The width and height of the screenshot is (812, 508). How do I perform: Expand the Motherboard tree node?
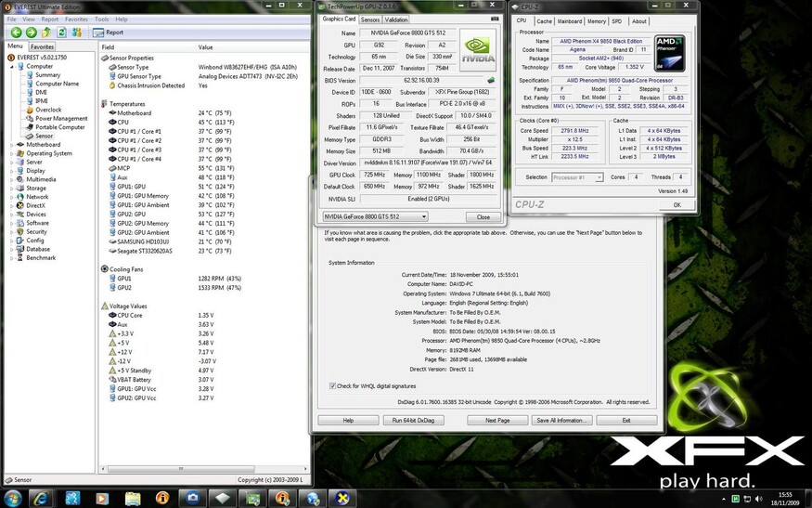point(12,145)
